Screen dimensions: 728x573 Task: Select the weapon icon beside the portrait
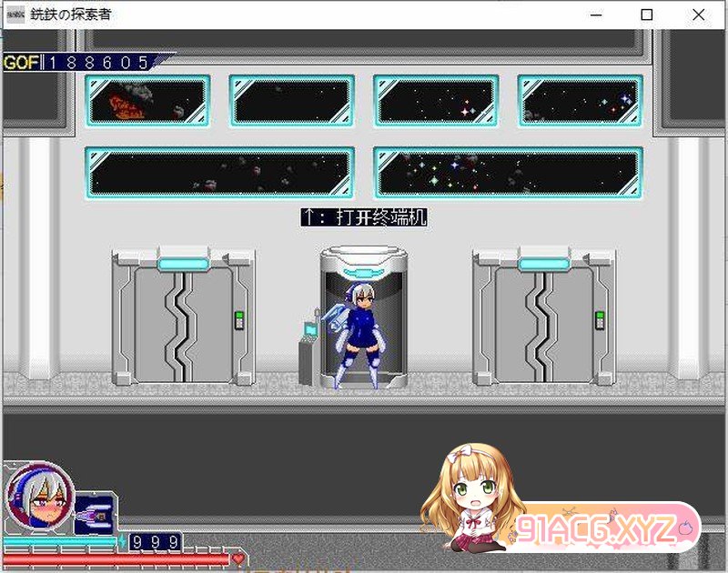tap(94, 512)
